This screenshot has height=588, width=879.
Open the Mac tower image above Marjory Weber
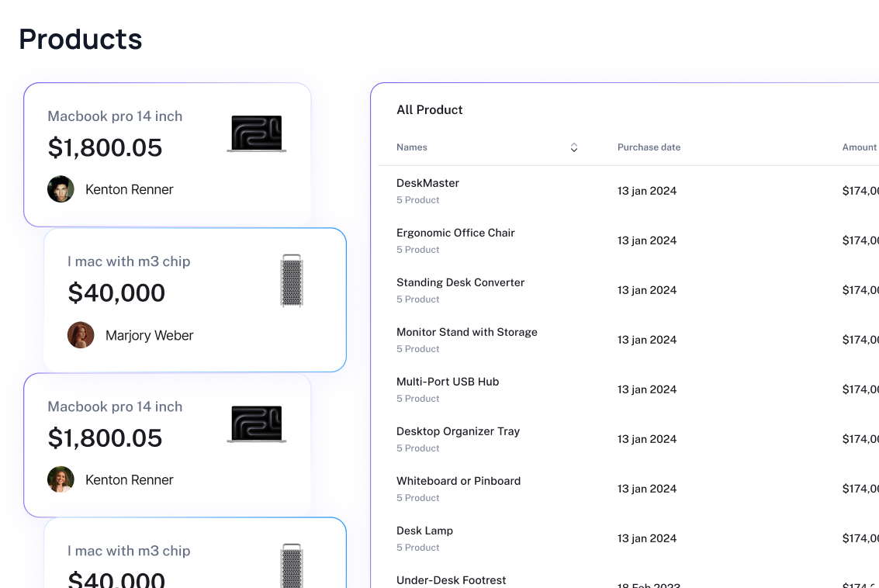click(x=292, y=281)
